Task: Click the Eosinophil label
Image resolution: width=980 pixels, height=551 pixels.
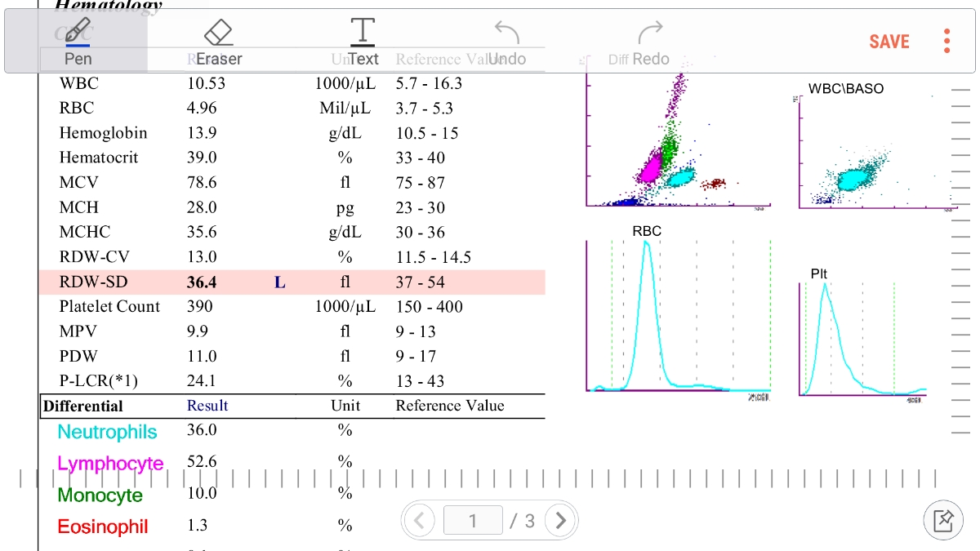Action: (103, 527)
